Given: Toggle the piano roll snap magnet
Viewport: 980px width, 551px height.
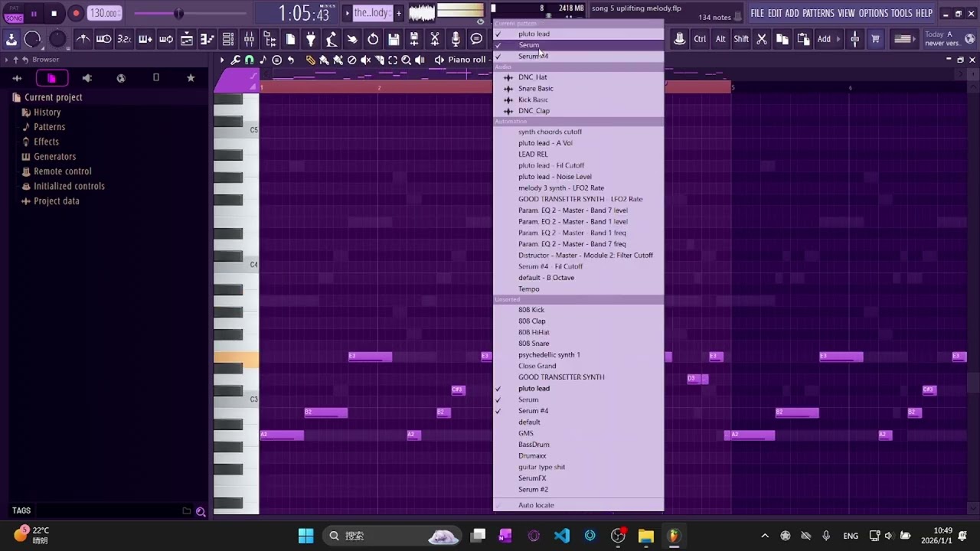Looking at the screenshot, I should click(x=250, y=60).
